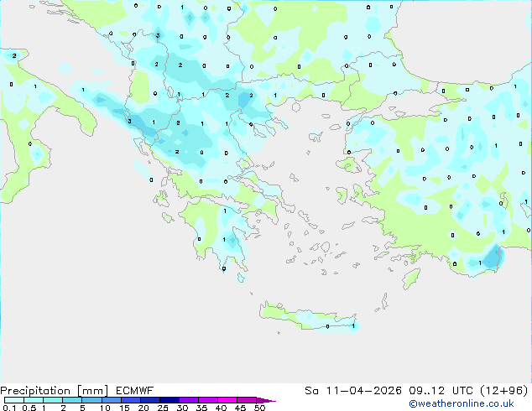Open the weatheronline.co.uk link
532x411 pixels.
[462, 403]
